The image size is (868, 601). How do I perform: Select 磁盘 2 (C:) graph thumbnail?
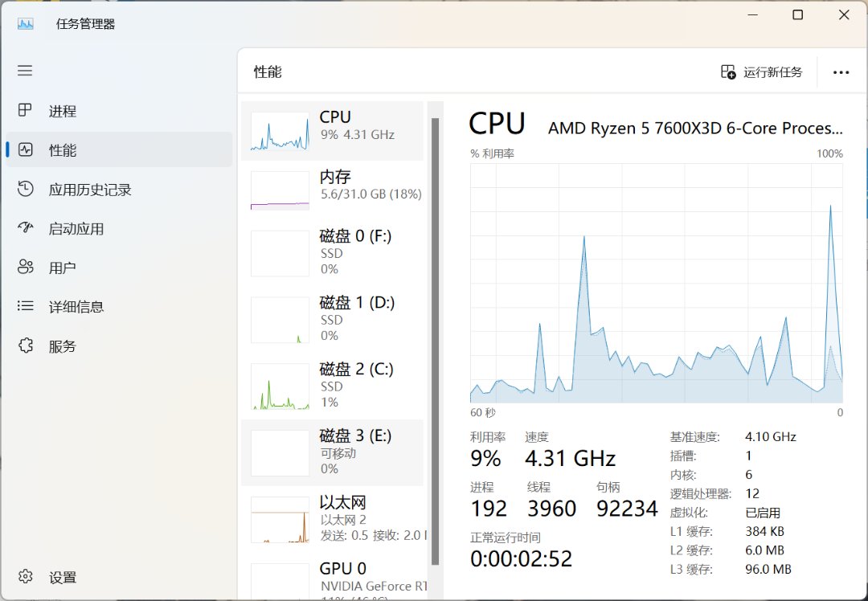[x=280, y=386]
